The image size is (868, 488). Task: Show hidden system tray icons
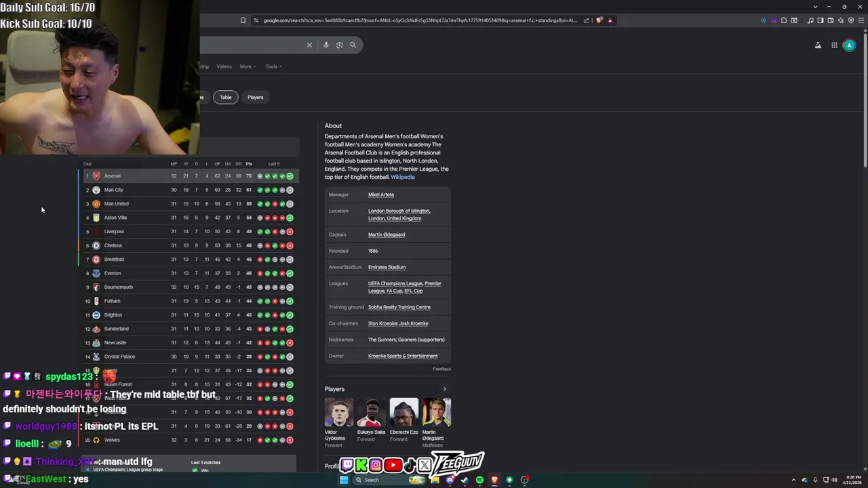793,480
